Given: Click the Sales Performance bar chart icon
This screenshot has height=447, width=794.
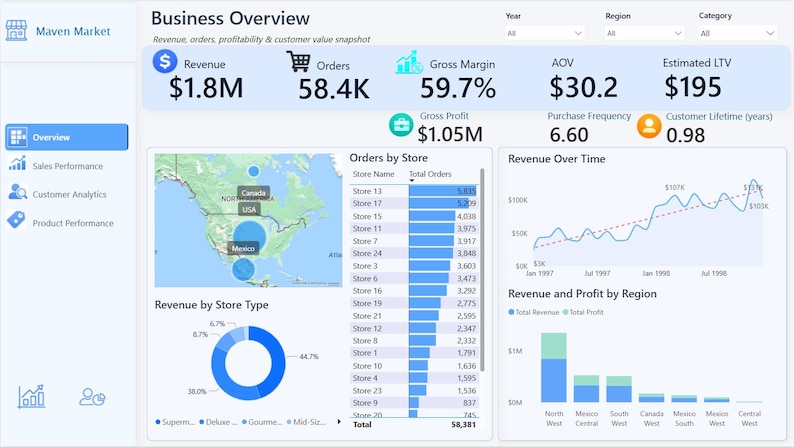Looking at the screenshot, I should (17, 163).
